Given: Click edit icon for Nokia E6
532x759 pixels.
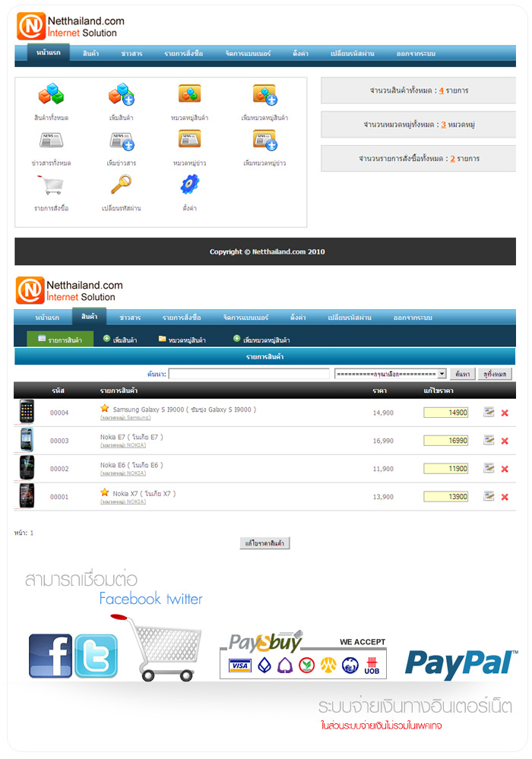Looking at the screenshot, I should (489, 468).
